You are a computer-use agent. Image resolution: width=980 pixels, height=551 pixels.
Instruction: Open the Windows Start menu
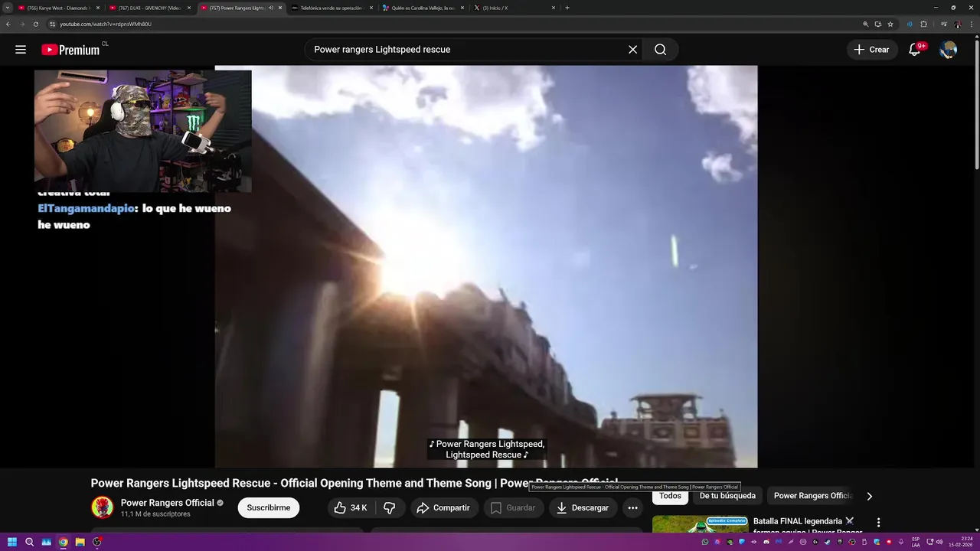click(12, 542)
